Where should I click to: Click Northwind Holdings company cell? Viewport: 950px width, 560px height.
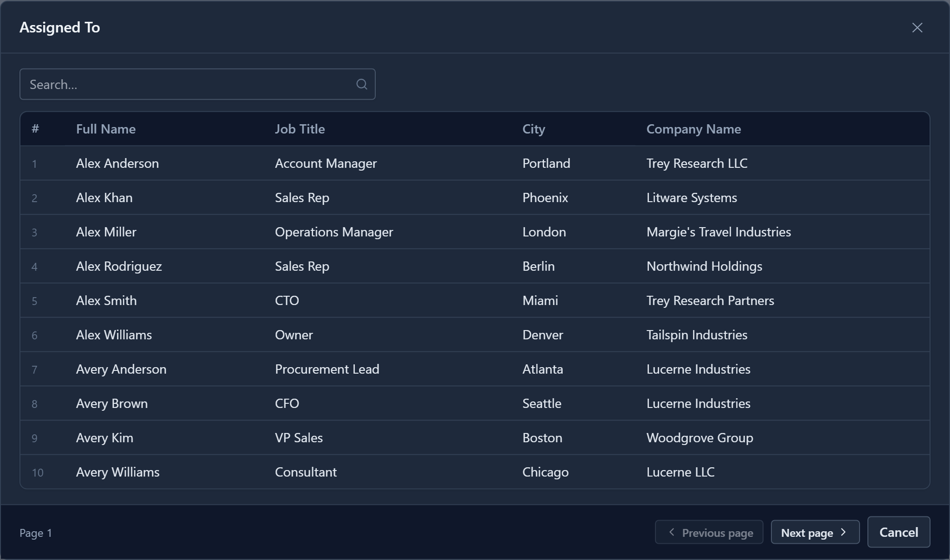704,266
